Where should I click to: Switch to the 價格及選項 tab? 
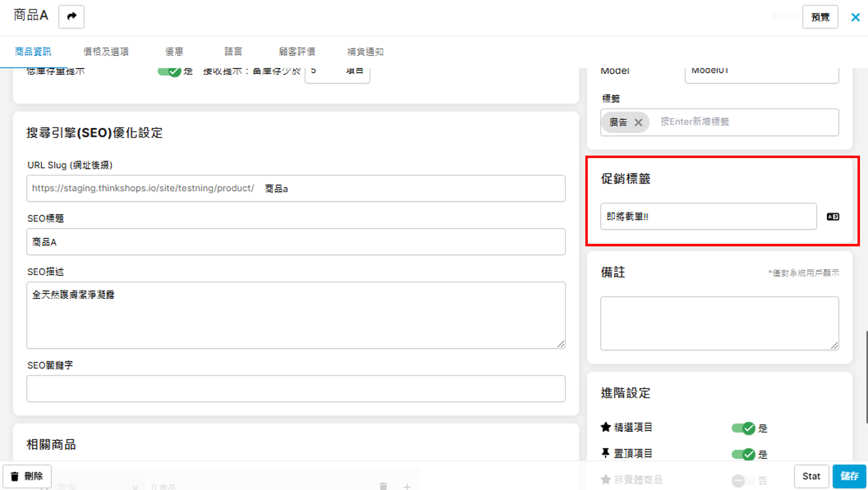(106, 51)
